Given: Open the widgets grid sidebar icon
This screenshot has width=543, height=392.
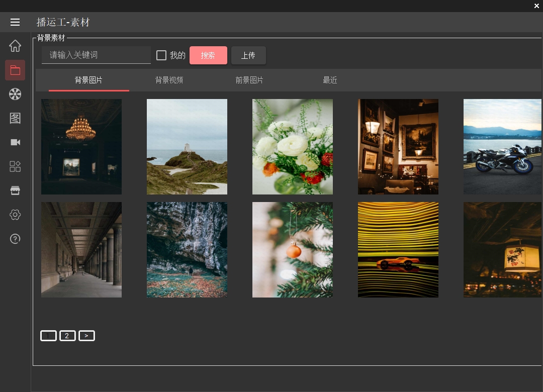Looking at the screenshot, I should [x=15, y=166].
